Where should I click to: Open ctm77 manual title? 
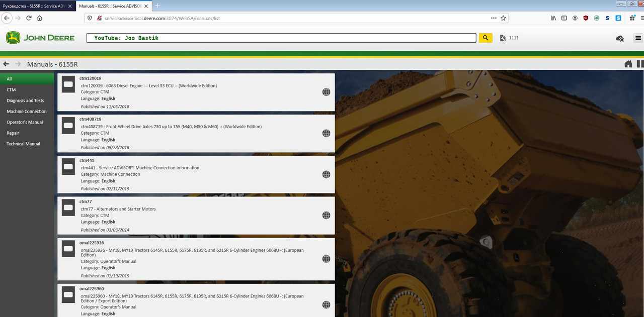click(86, 202)
